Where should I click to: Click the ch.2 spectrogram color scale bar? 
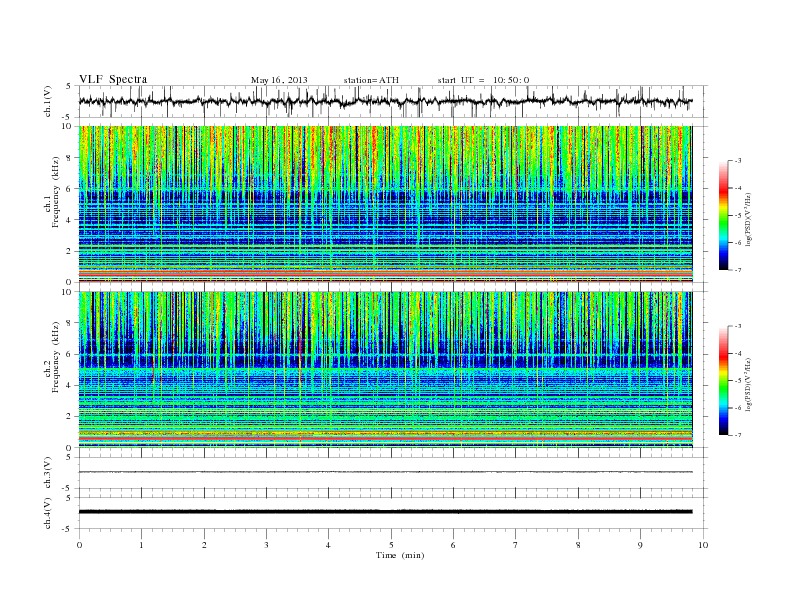pos(723,380)
